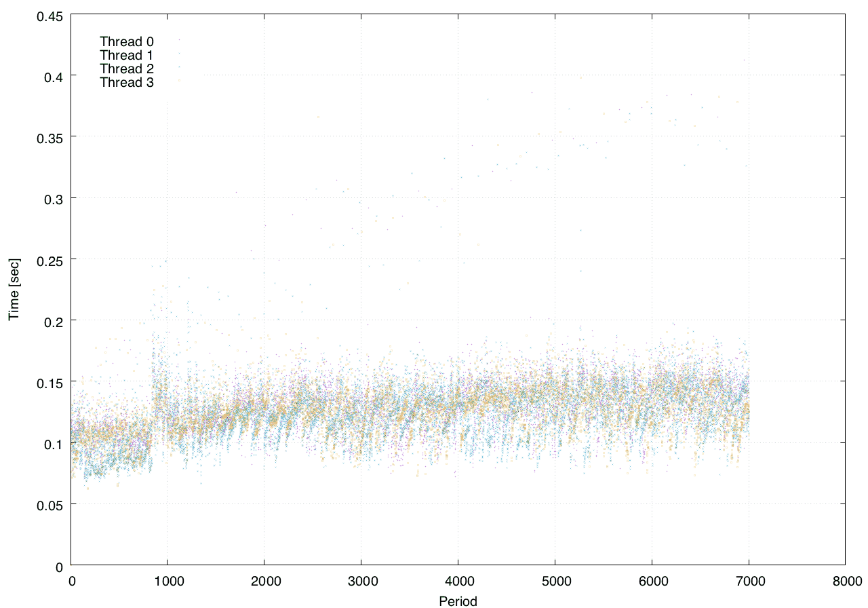Image resolution: width=868 pixels, height=608 pixels.
Task: Click the 'Time [sec]' y-axis title
Action: 14,290
